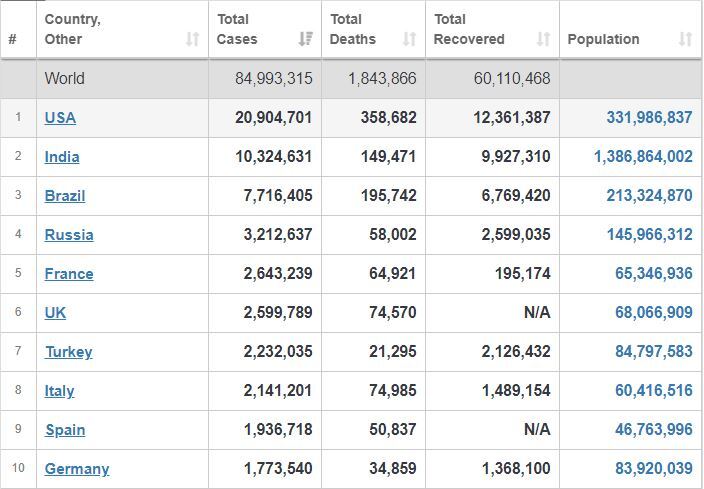Open the Spain country link

[65, 430]
